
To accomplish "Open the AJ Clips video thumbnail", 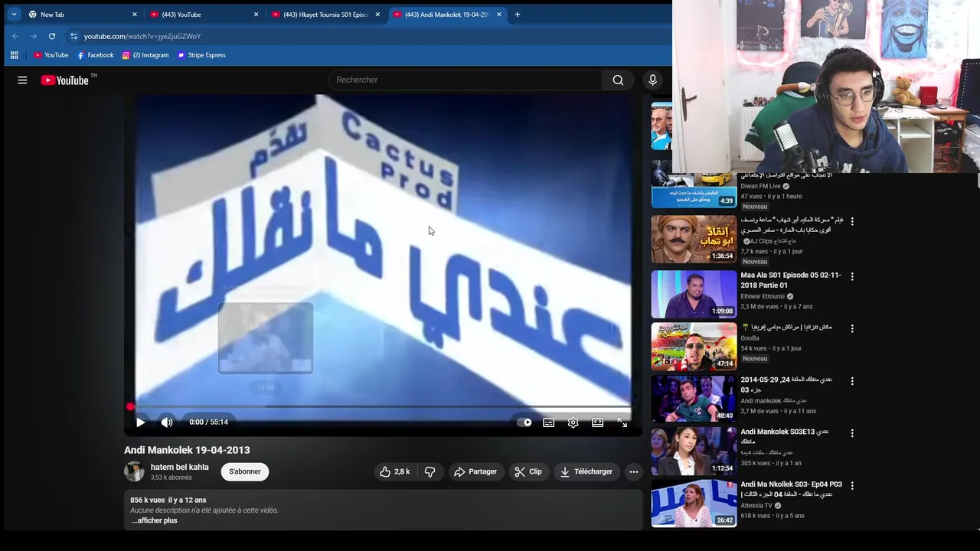I will pos(694,239).
